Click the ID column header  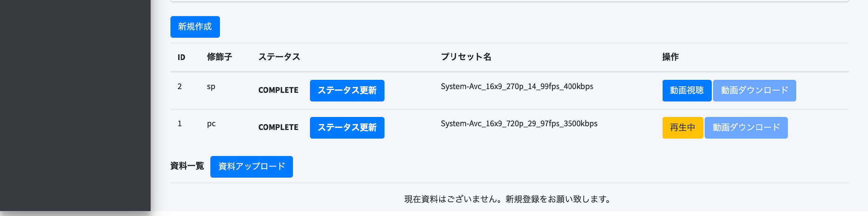181,57
